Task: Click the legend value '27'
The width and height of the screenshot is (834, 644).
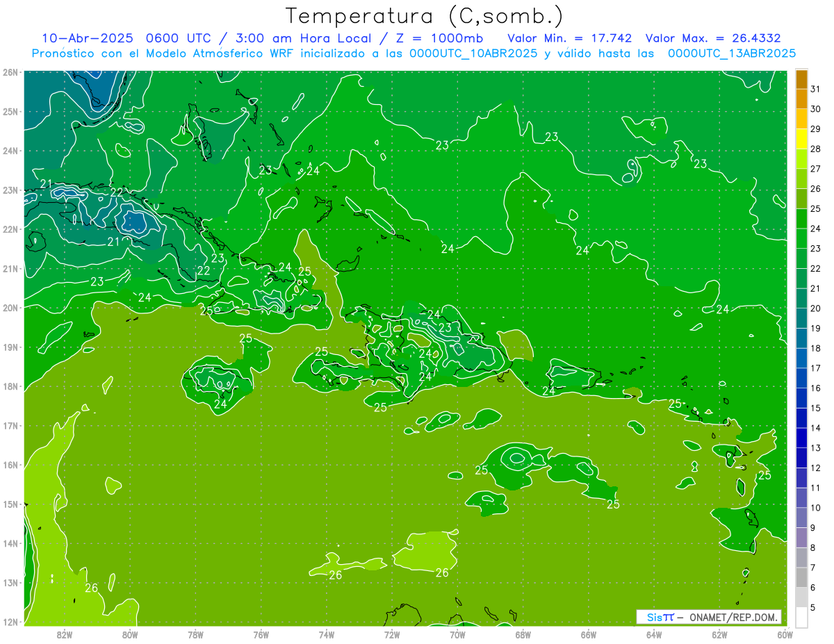Action: (816, 169)
